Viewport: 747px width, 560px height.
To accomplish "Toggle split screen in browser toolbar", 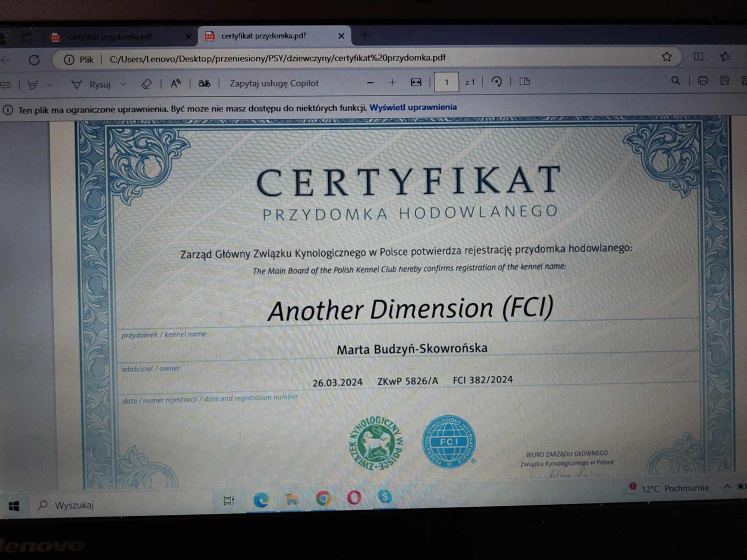I will tap(698, 57).
